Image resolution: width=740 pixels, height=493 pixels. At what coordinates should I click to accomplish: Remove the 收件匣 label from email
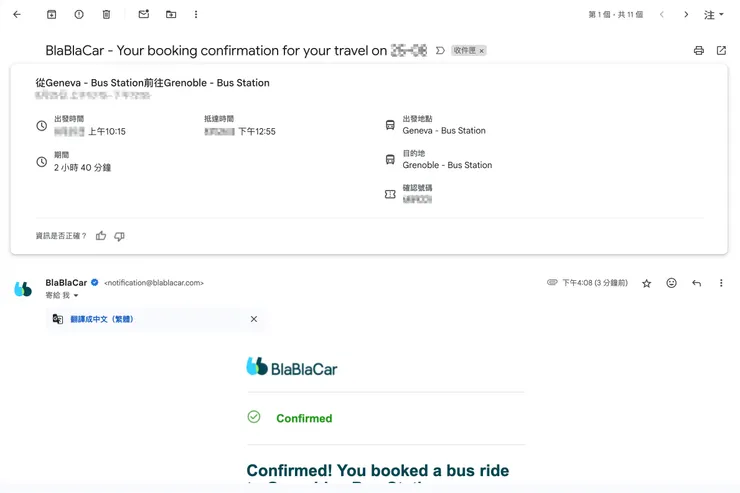[x=481, y=51]
